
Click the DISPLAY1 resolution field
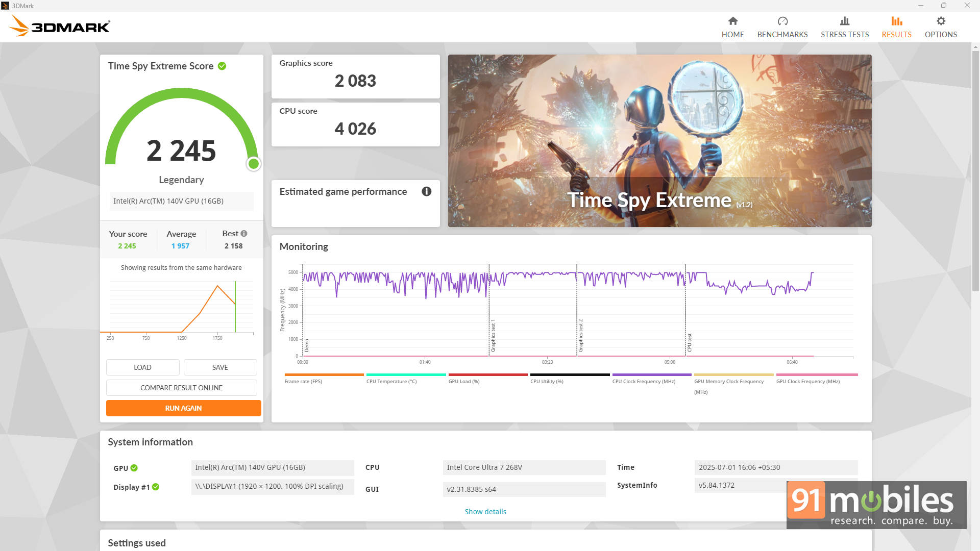tap(273, 486)
